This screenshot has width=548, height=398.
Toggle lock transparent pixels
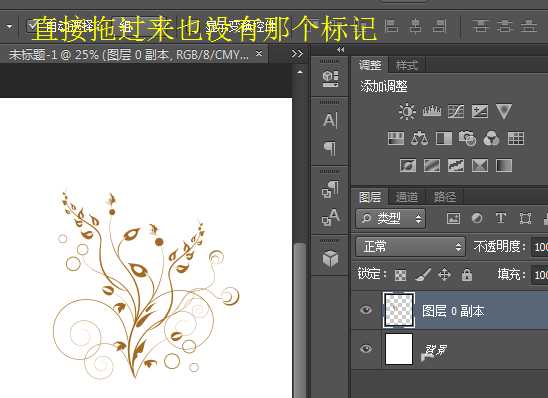401,275
